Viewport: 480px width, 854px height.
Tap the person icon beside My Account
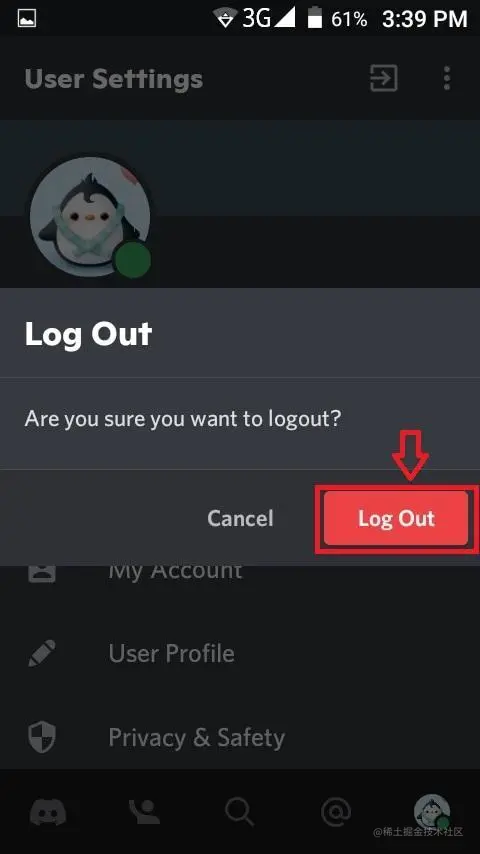pyautogui.click(x=42, y=573)
